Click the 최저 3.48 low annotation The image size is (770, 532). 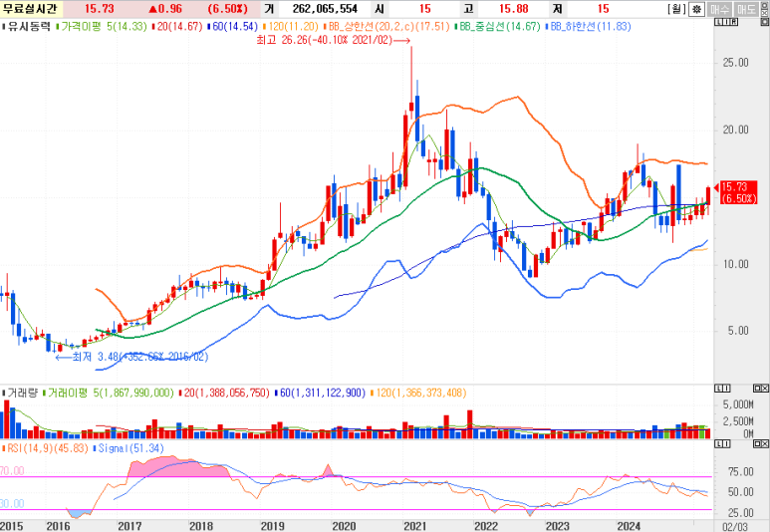[x=131, y=357]
